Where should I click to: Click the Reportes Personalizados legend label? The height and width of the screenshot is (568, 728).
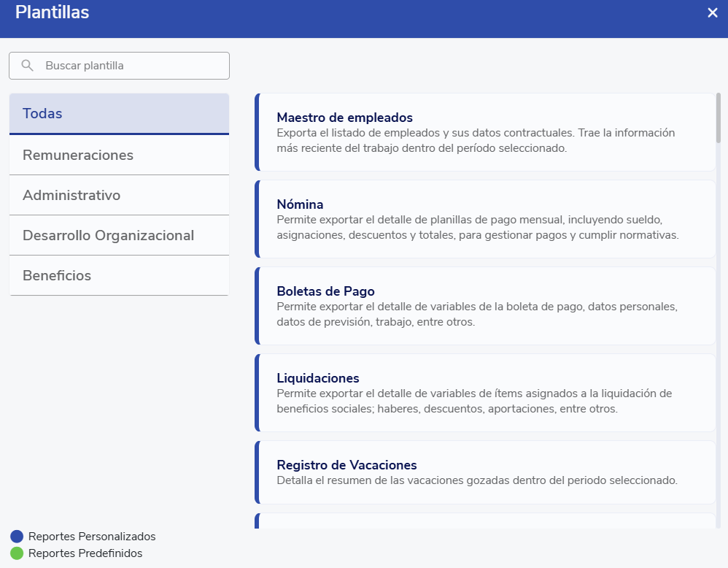[92, 537]
